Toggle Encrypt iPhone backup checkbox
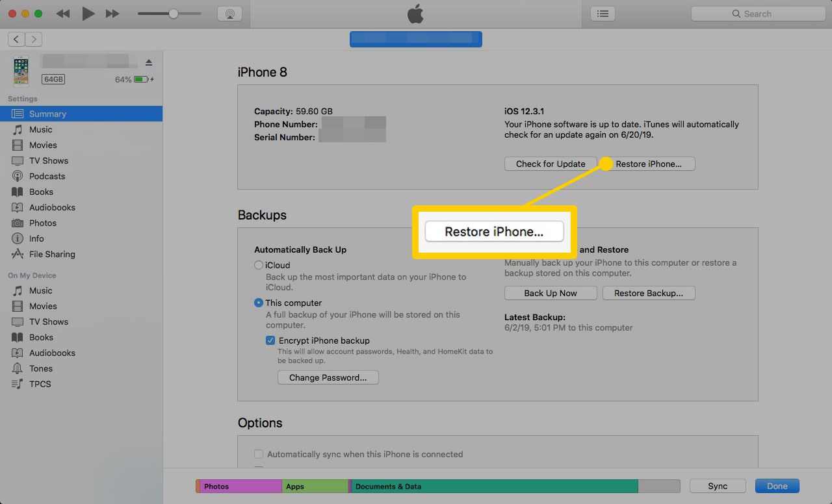 270,340
